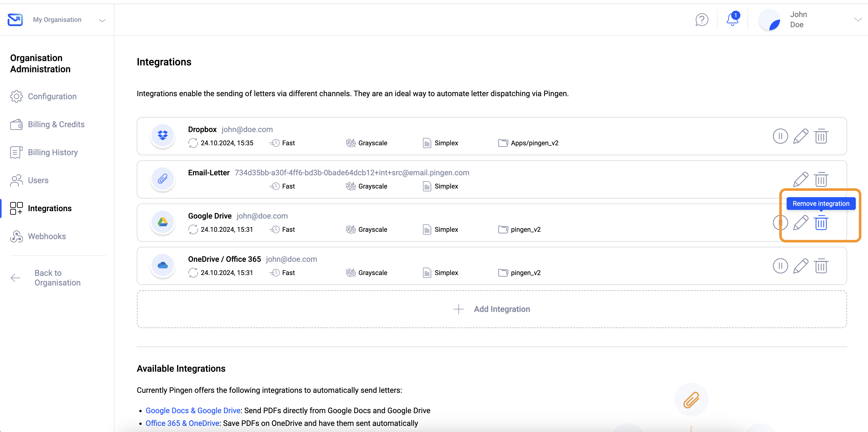
Task: Click the Back to Organisation arrow icon
Action: (16, 278)
